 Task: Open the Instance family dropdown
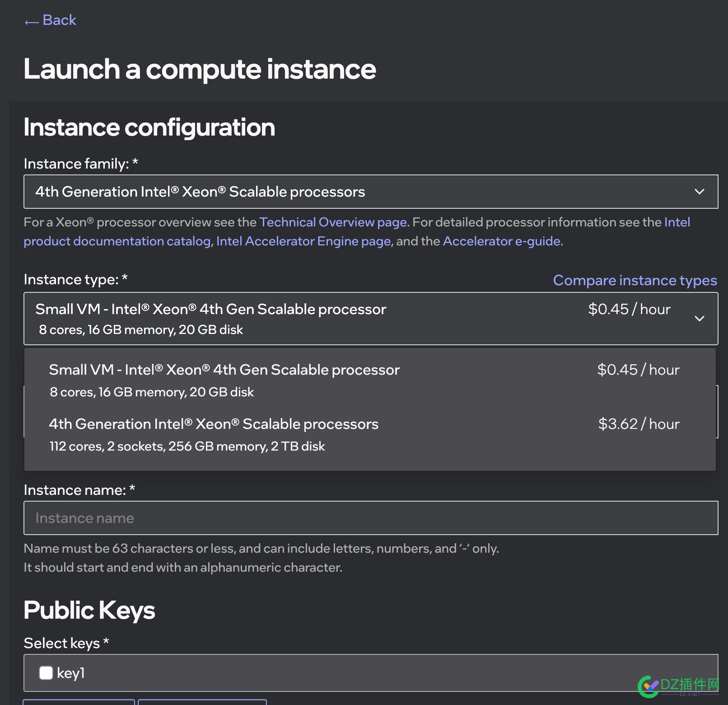coord(371,192)
